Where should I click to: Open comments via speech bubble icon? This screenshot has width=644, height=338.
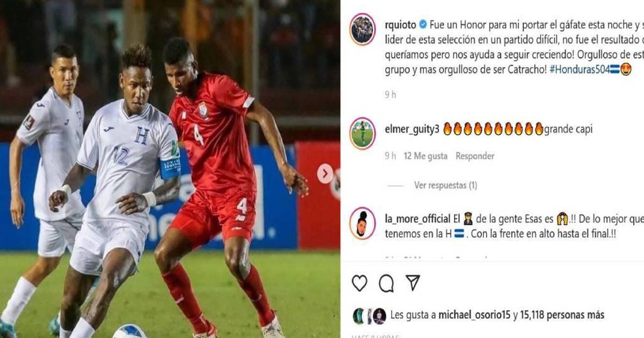[386, 283]
